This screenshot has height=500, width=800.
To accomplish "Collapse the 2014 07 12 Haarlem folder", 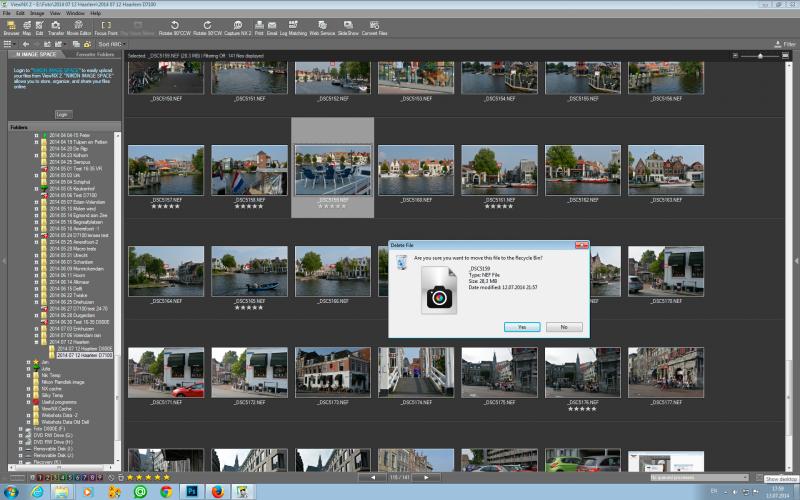I will tap(36, 342).
